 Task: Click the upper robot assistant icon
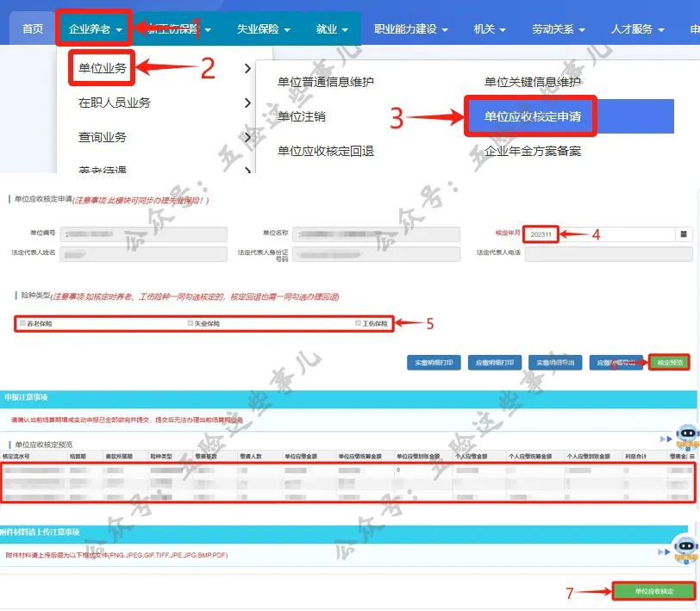click(686, 437)
